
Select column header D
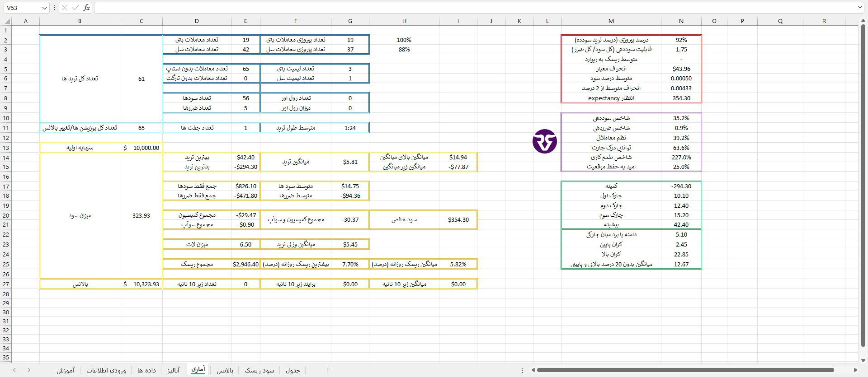pyautogui.click(x=197, y=21)
